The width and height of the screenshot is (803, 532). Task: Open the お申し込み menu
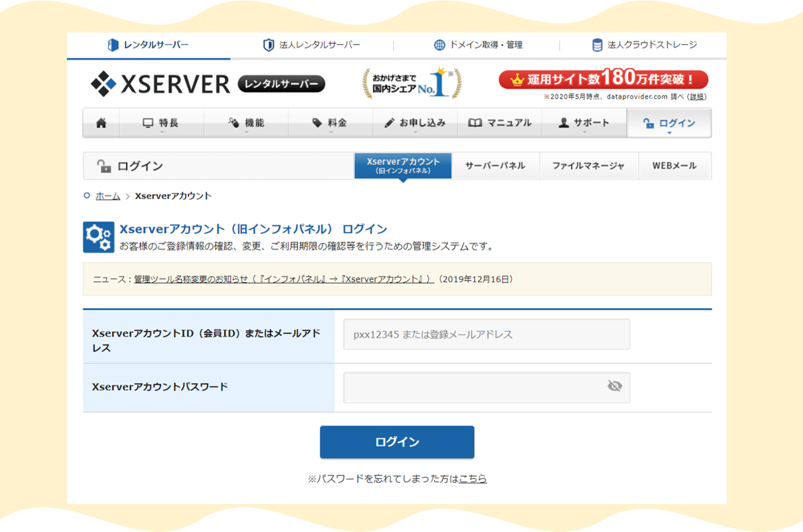415,123
